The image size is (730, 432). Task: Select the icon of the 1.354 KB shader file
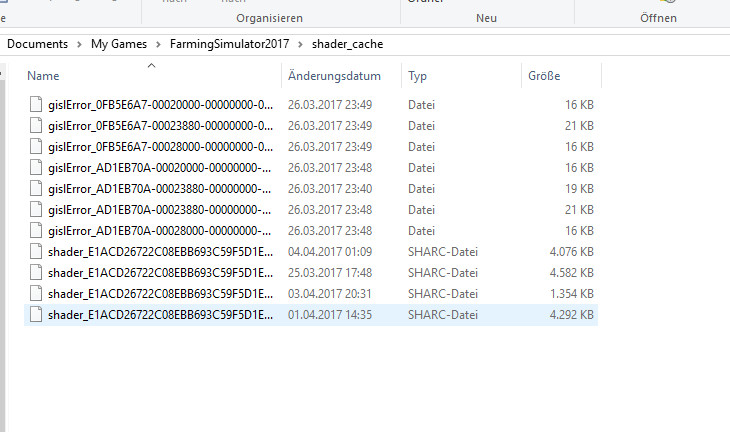point(37,293)
